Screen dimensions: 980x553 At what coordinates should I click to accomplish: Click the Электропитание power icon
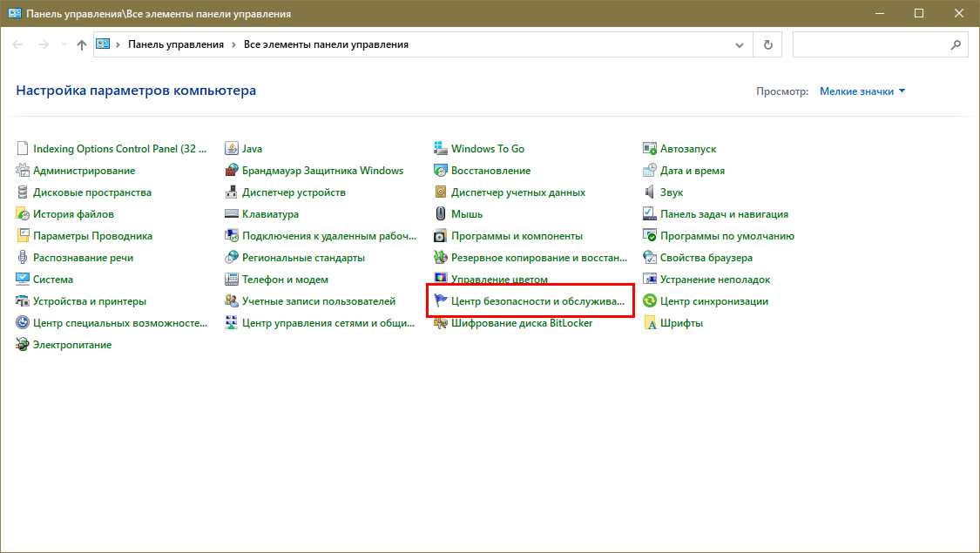click(x=23, y=345)
